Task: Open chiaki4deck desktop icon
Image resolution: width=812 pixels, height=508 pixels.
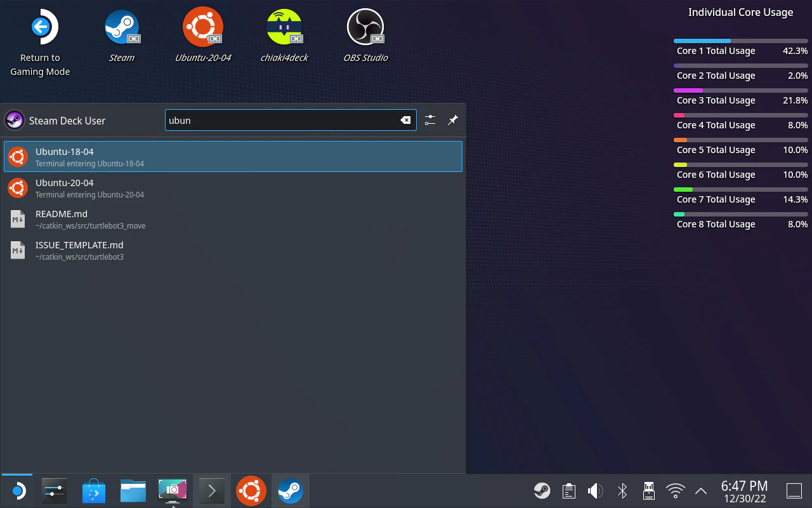Action: coord(284,37)
